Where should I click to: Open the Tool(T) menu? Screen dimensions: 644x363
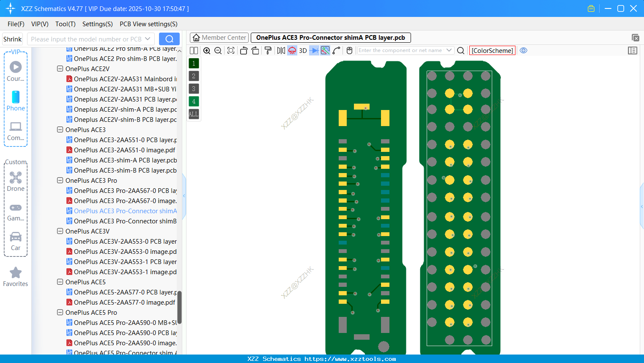point(66,24)
